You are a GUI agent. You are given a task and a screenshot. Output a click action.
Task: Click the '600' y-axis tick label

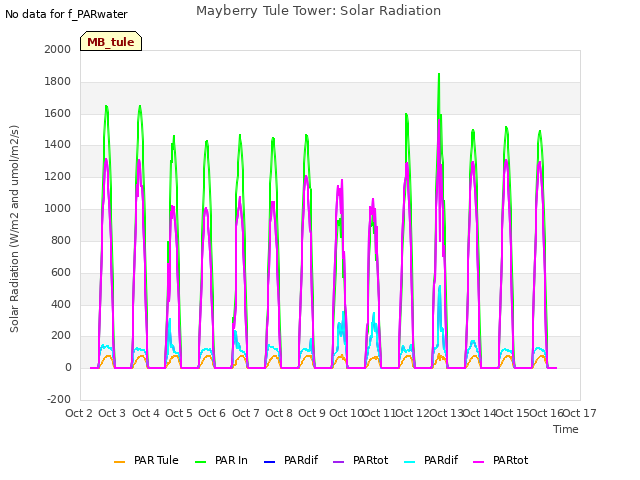(x=61, y=273)
